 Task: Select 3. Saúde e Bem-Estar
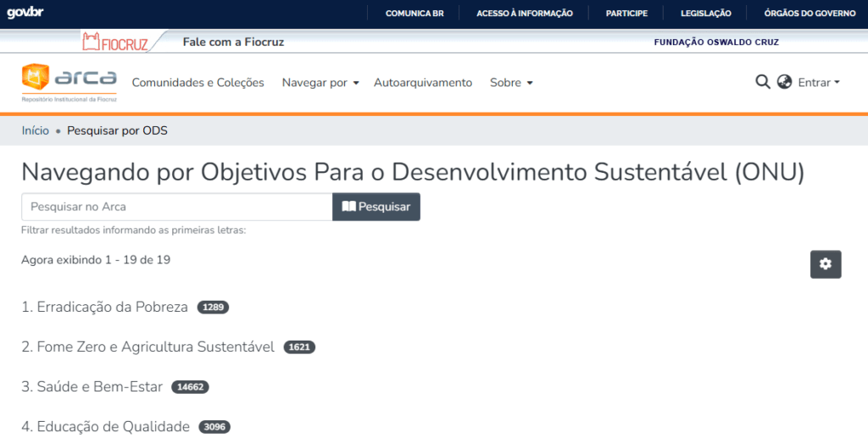point(92,386)
